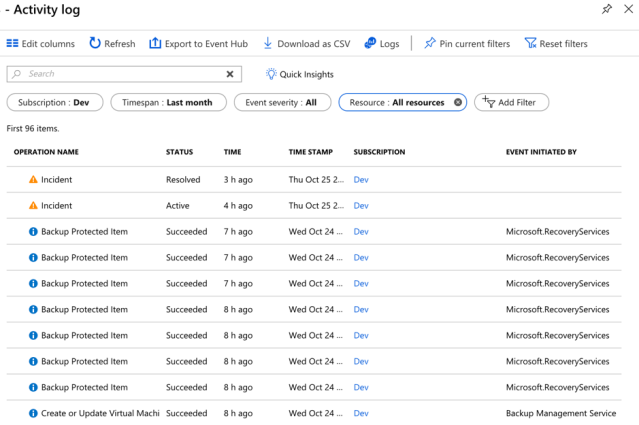Clear the search box with X
This screenshot has height=425, width=639.
point(230,74)
